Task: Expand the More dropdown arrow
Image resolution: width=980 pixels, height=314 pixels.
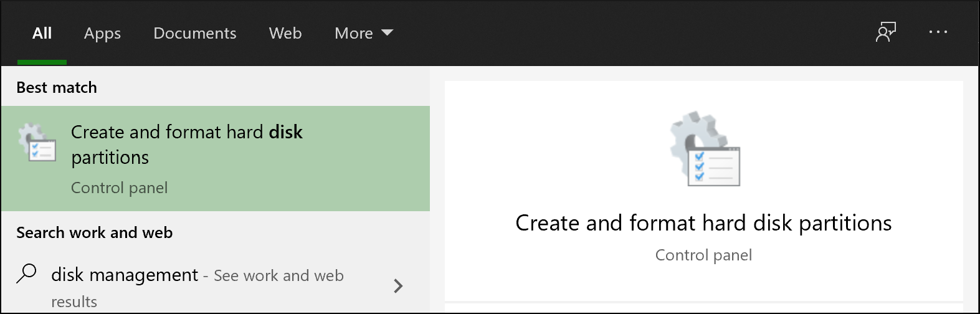Action: 388,32
